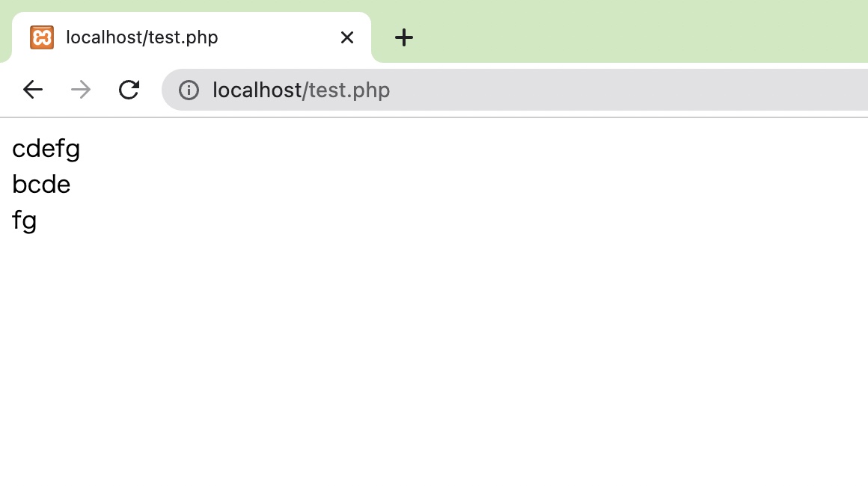Click the XAMPP favicon on the tab
The width and height of the screenshot is (868, 486).
tap(42, 37)
